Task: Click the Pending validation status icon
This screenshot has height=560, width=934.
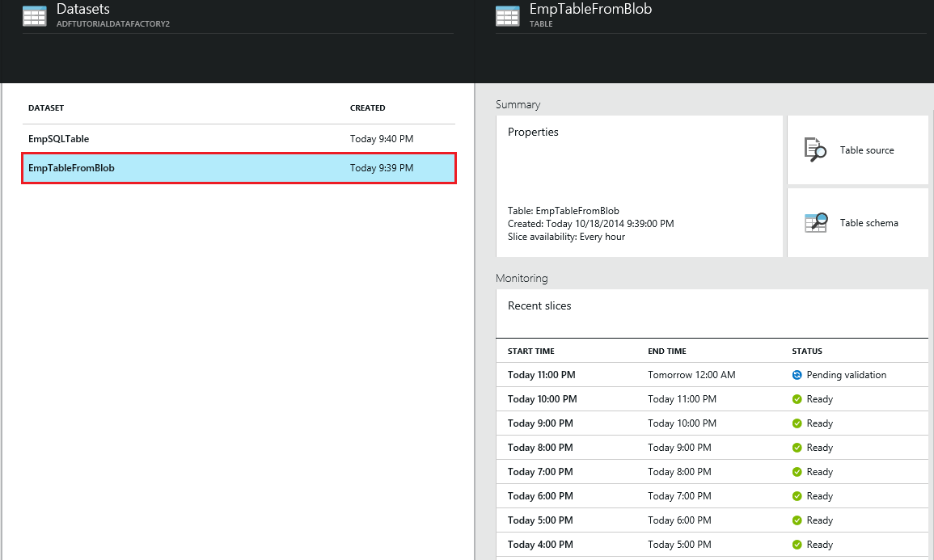Action: point(797,375)
